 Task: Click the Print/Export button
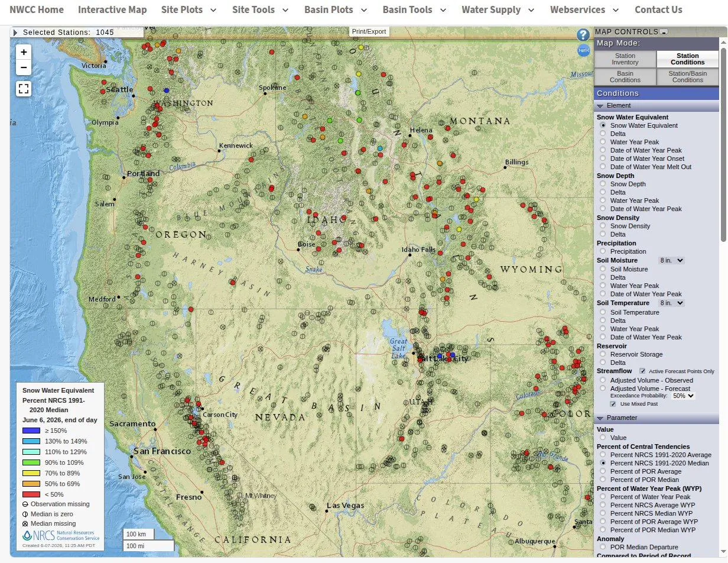pos(369,32)
